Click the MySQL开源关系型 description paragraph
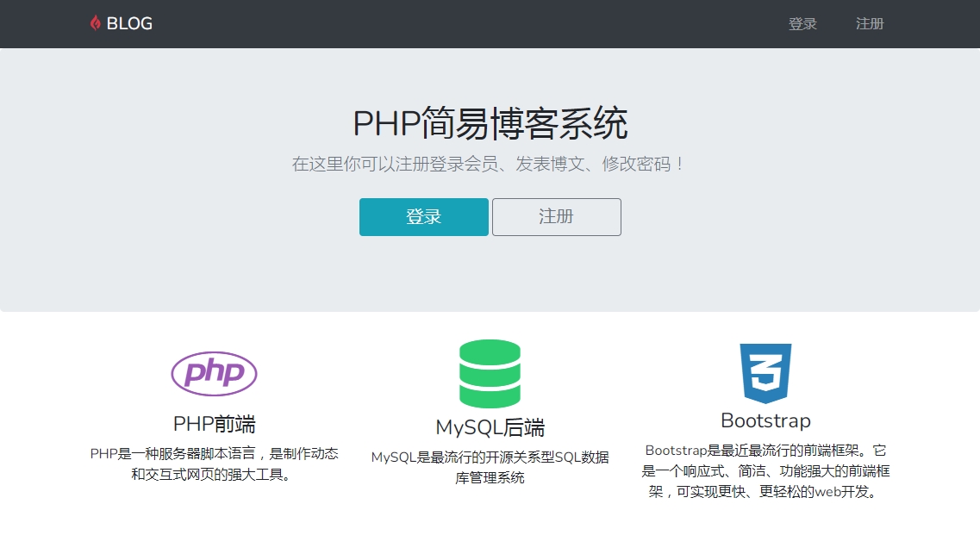Image resolution: width=980 pixels, height=560 pixels. 490,467
